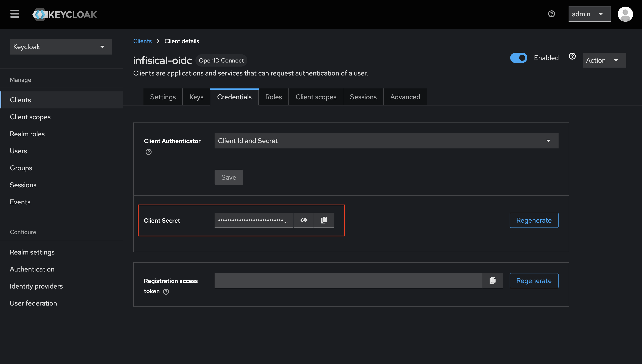Open the admin user dropdown
Viewport: 642px width, 364px height.
(589, 14)
